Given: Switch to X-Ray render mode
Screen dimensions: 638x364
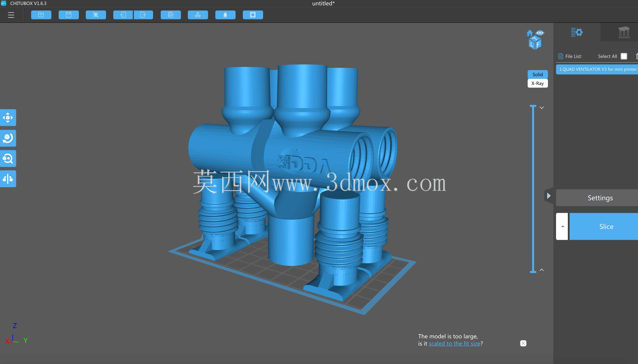Looking at the screenshot, I should (x=538, y=83).
